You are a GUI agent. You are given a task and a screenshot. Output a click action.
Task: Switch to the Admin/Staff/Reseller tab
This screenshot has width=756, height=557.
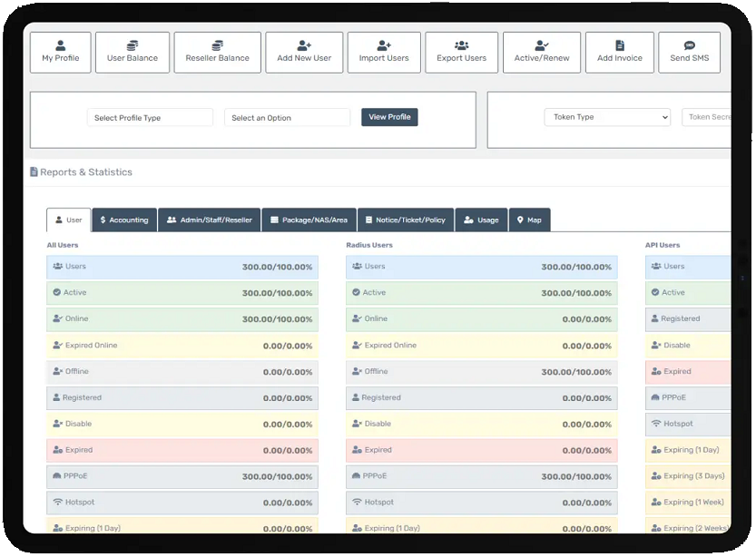point(210,220)
